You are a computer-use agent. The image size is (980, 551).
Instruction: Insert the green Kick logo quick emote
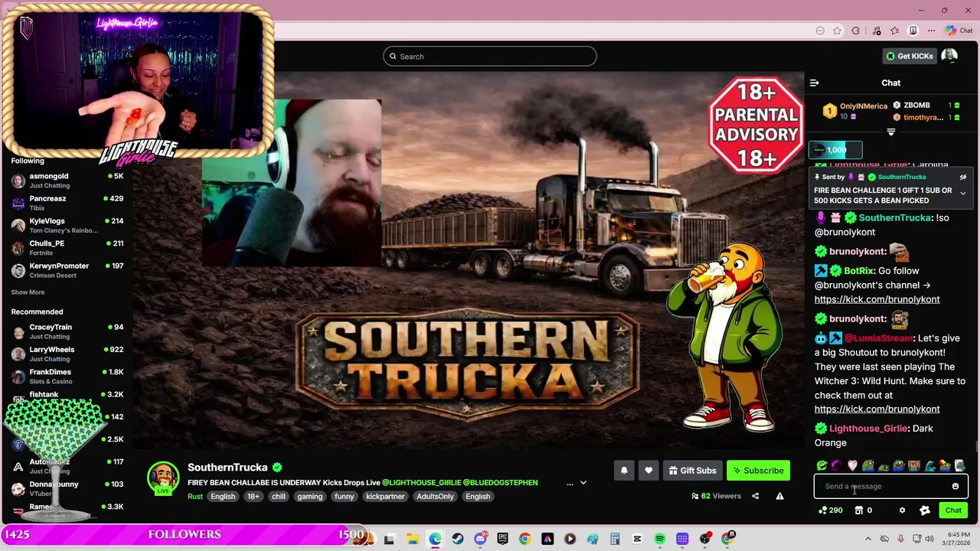click(822, 465)
